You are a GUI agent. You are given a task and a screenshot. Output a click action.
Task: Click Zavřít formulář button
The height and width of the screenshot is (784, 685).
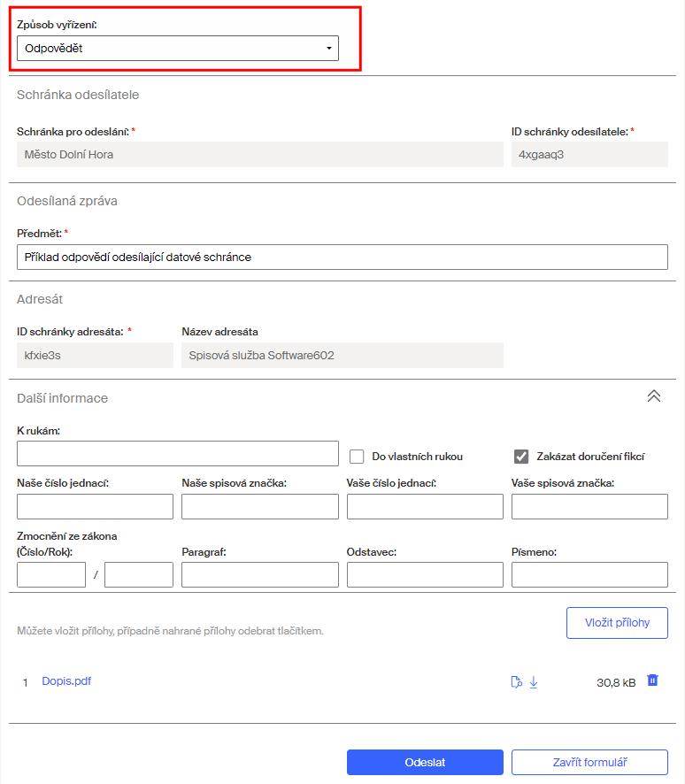pos(589,762)
